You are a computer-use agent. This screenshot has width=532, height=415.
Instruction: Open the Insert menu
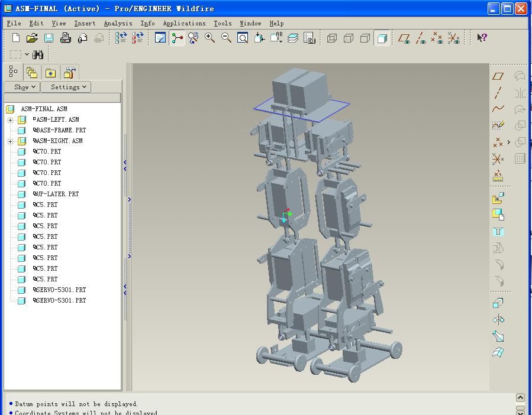click(85, 24)
